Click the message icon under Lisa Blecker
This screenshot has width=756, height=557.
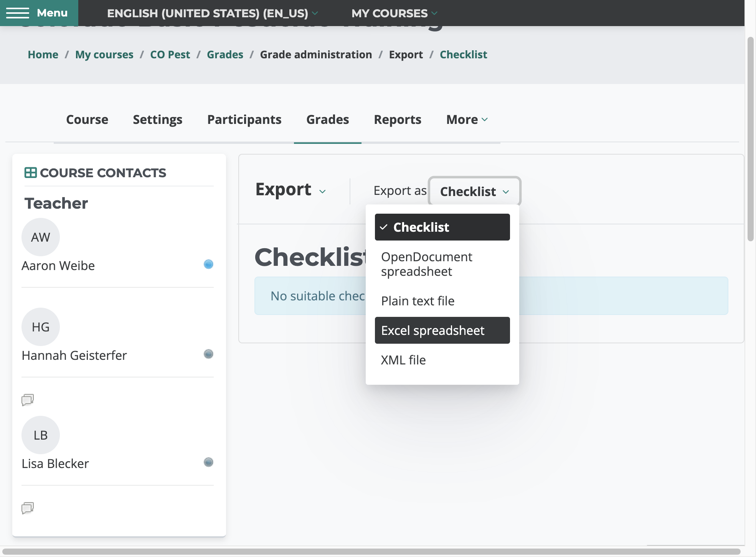pos(28,508)
